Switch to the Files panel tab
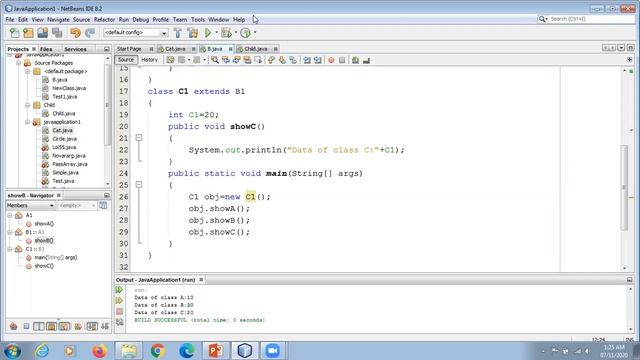Screen dimensions: 640x360 point(46,49)
